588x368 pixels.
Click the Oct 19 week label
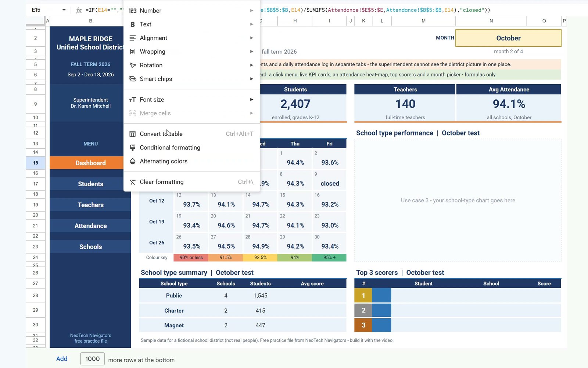(157, 222)
